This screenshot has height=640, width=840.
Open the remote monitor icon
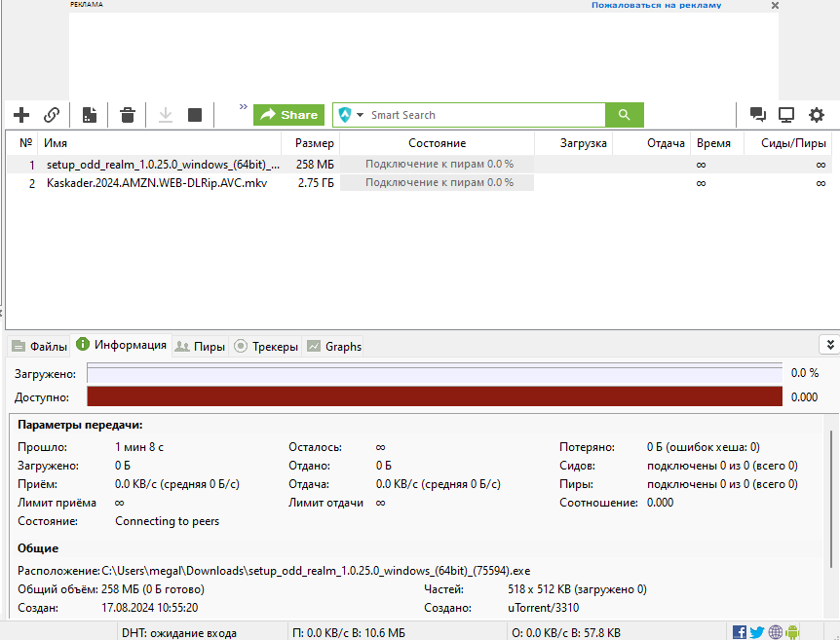[x=786, y=115]
